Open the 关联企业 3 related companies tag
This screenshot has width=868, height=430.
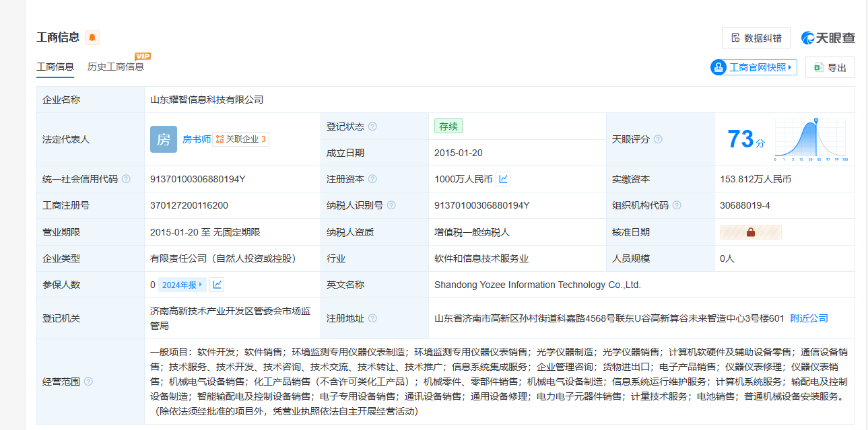coord(241,139)
